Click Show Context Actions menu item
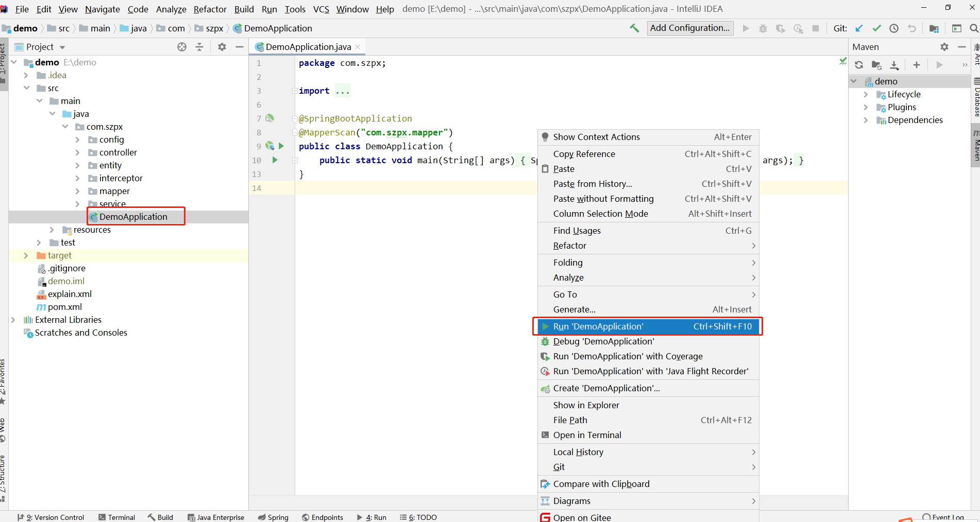This screenshot has height=522, width=980. click(648, 137)
